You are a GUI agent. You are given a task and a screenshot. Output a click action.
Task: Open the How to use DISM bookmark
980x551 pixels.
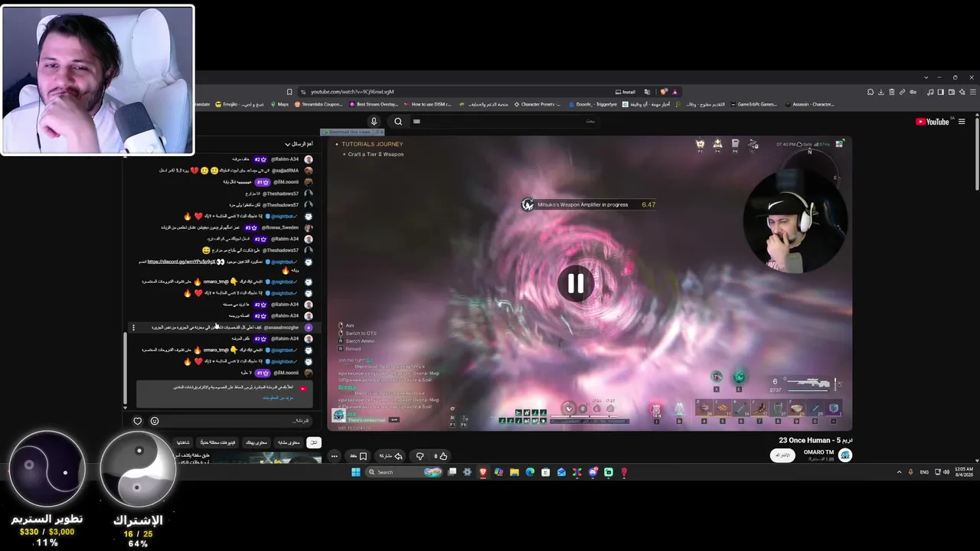428,104
